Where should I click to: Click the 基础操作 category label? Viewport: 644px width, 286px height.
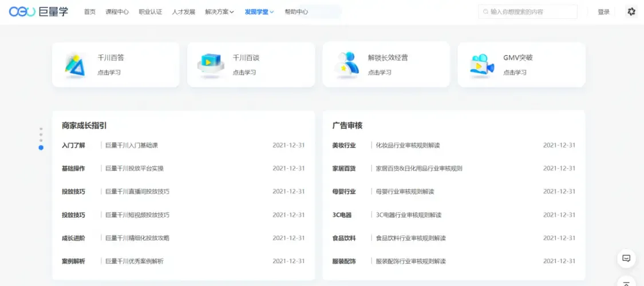coord(73,168)
